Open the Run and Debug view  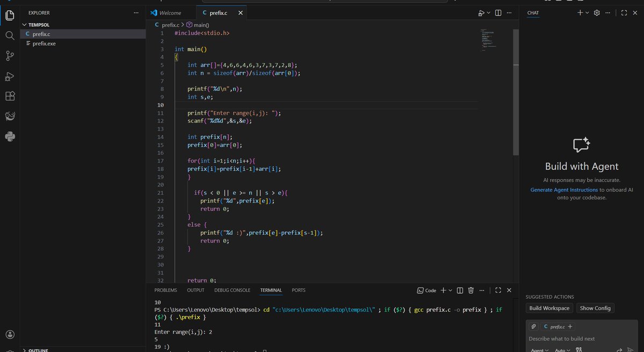(x=10, y=76)
